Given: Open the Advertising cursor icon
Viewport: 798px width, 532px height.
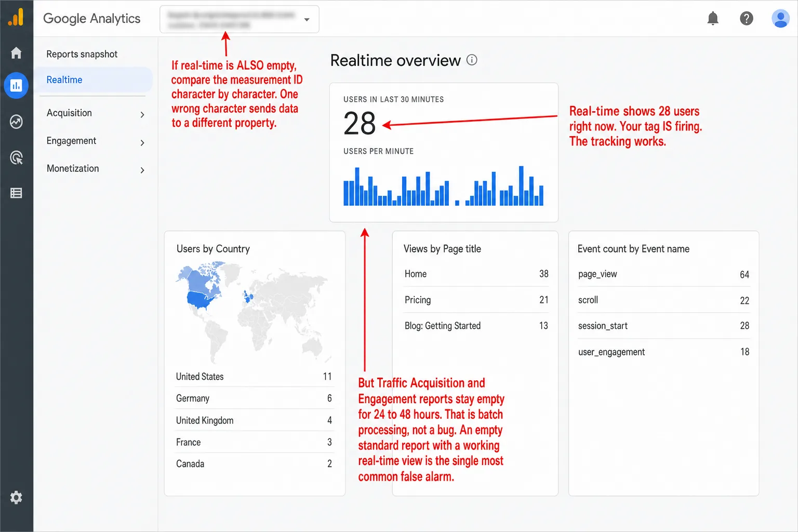Looking at the screenshot, I should pyautogui.click(x=16, y=157).
